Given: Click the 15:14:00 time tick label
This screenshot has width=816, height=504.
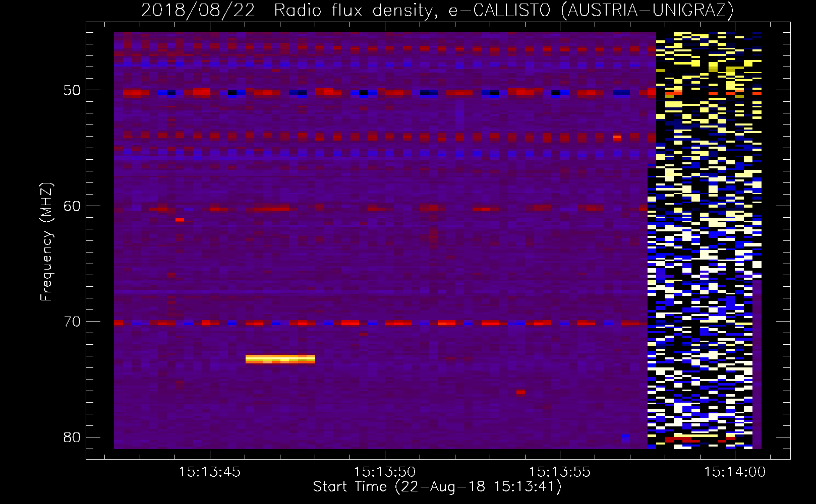Looking at the screenshot, I should [x=735, y=472].
